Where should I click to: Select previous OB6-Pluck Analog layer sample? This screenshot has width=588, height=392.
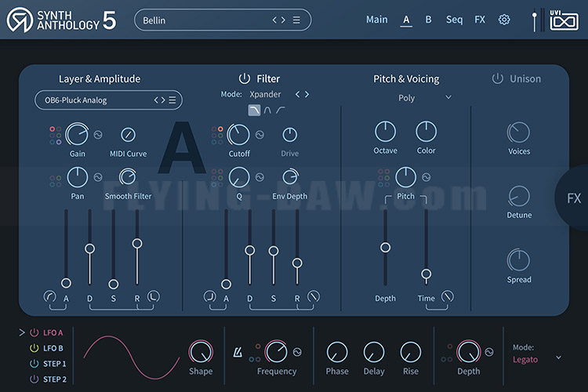(156, 100)
